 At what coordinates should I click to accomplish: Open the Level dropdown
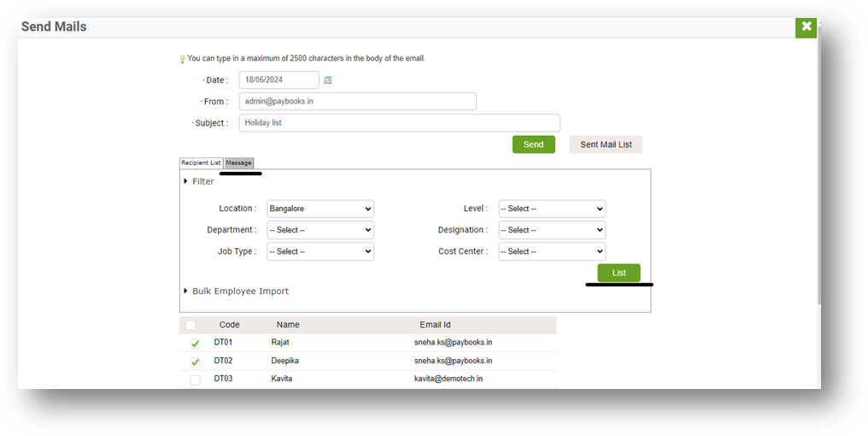[x=552, y=209]
